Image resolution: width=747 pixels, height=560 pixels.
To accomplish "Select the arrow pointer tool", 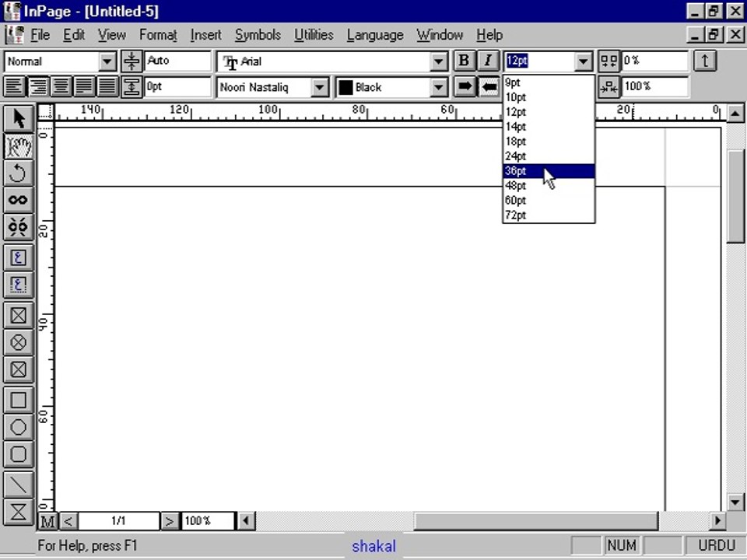I will tap(18, 118).
